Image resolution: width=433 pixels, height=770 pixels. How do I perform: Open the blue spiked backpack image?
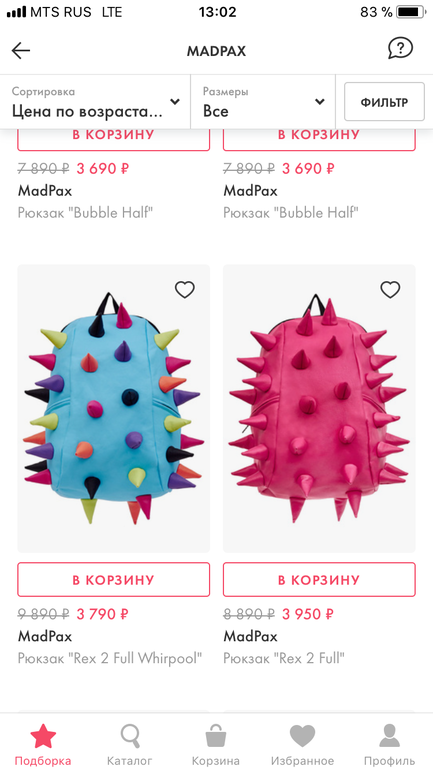click(x=113, y=409)
